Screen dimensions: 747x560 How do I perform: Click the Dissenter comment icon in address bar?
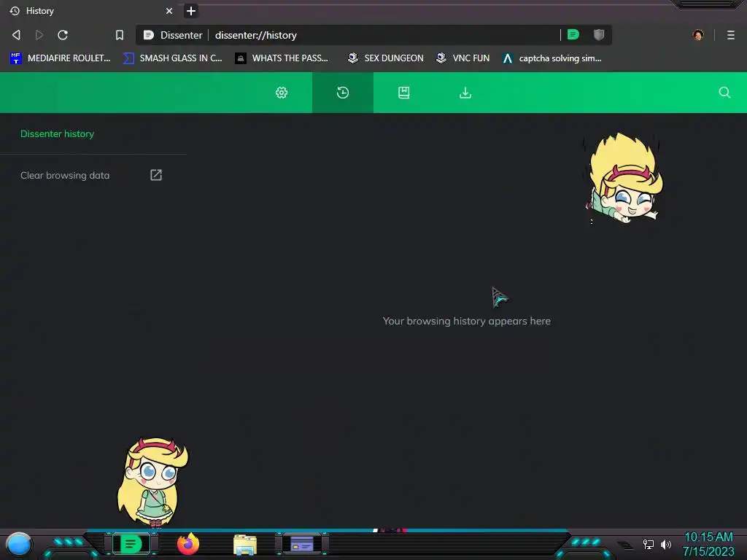[573, 34]
